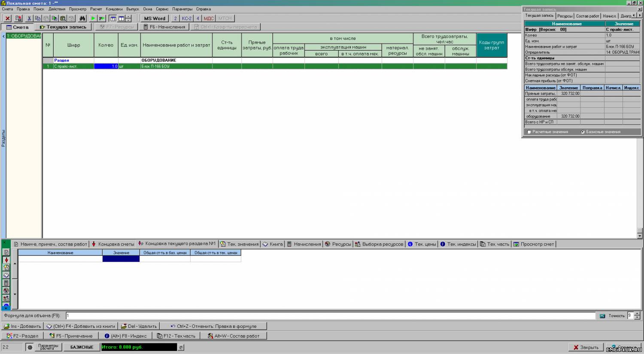644x354 pixels.
Task: Click the book icon in bottom side strip
Action: click(6, 275)
